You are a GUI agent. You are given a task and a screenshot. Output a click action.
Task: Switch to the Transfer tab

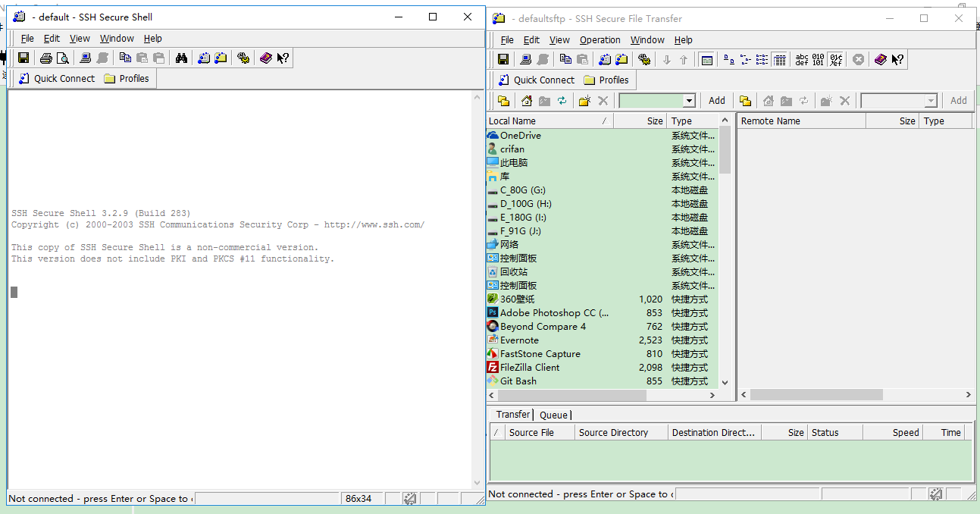513,415
